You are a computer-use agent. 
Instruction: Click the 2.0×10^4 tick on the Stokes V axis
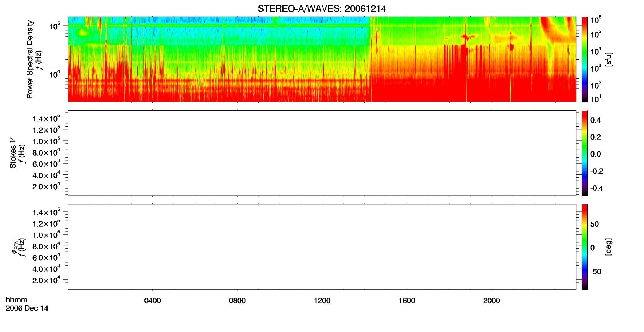coord(46,186)
